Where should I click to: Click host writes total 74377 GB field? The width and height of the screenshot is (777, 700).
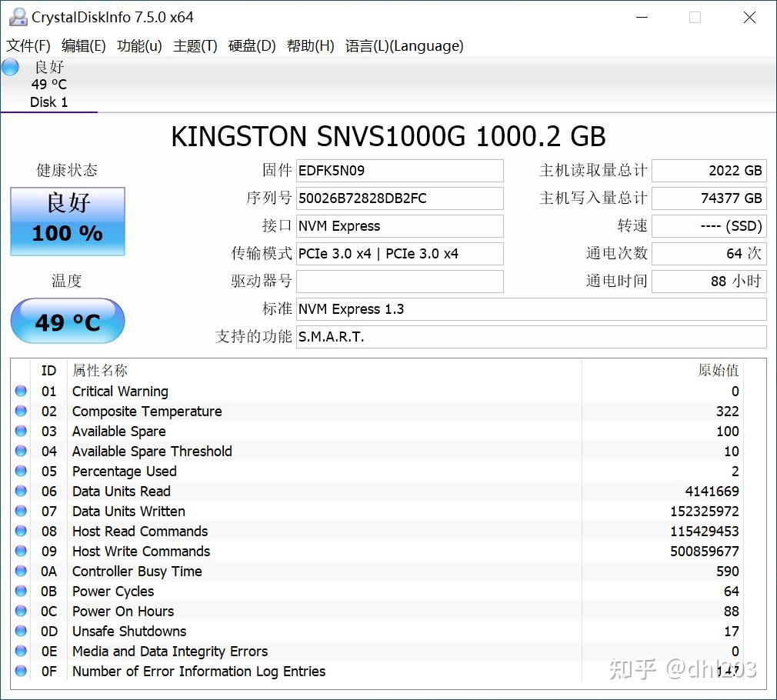click(x=709, y=198)
